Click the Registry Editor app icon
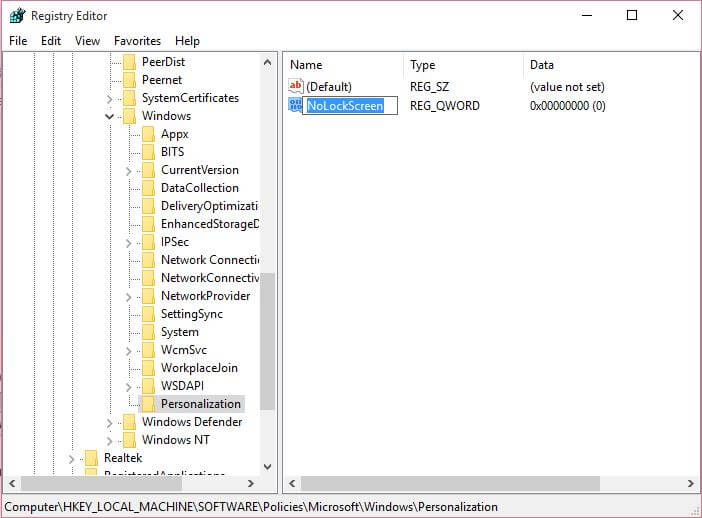Viewport: 702px width, 518px height. 17,16
